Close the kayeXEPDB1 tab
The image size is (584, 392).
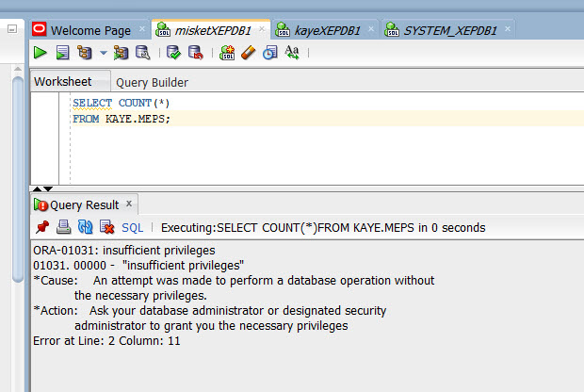click(x=371, y=29)
